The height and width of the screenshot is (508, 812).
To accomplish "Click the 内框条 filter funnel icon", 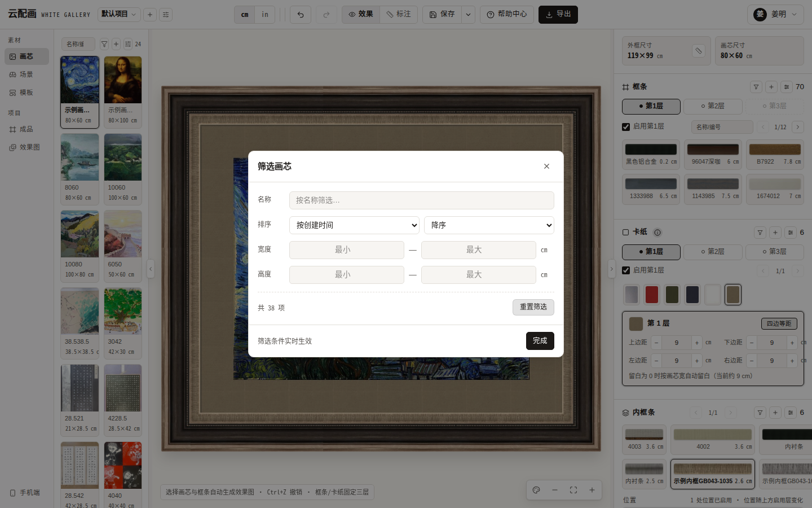I will tap(760, 413).
